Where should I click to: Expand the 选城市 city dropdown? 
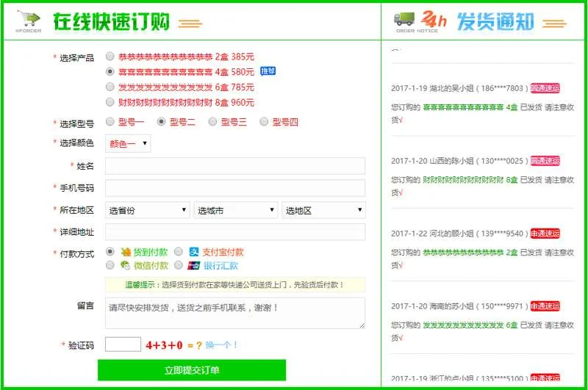click(x=235, y=210)
